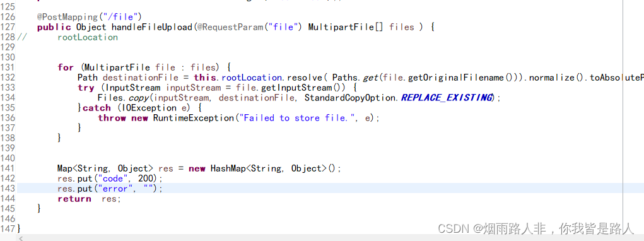This screenshot has height=241, width=644.
Task: Click the for keyword on line 131
Action: click(66, 68)
